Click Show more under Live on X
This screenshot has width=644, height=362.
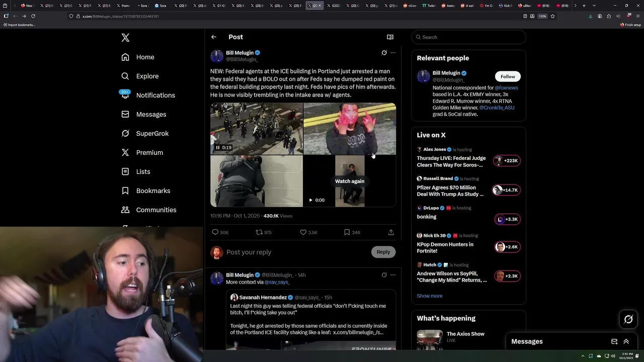point(430,296)
